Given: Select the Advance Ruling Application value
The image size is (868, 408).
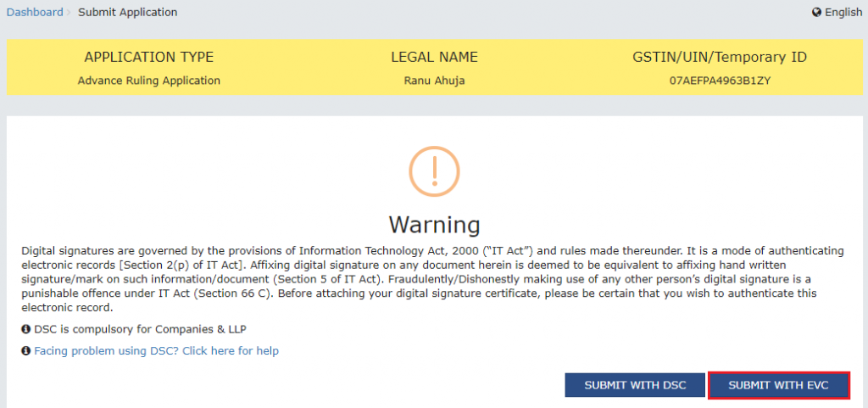Looking at the screenshot, I should pos(149,81).
